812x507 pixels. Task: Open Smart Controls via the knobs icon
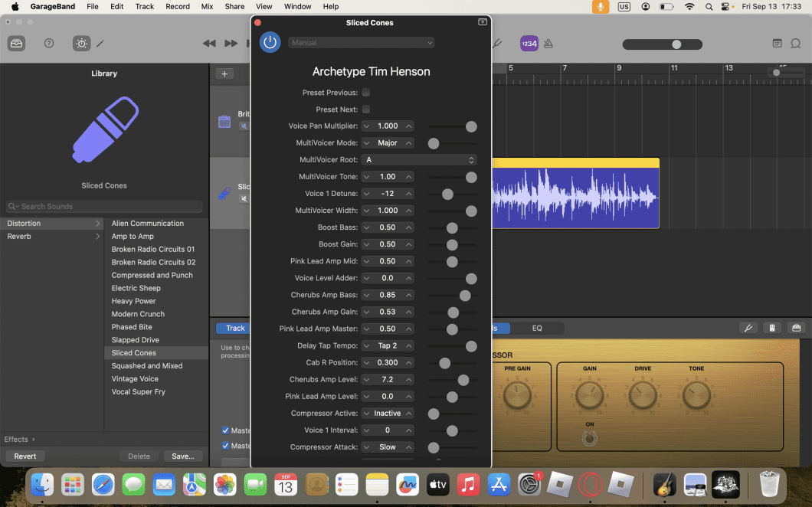81,44
